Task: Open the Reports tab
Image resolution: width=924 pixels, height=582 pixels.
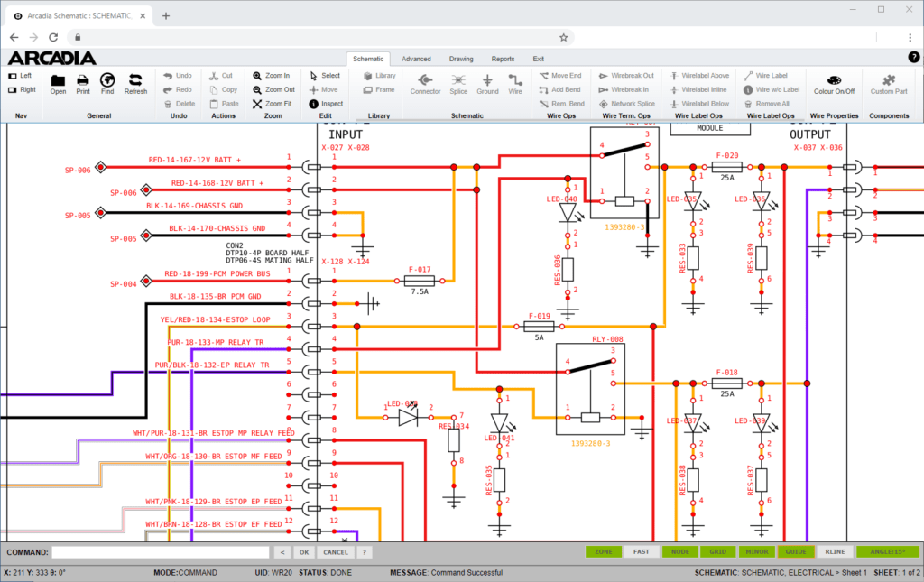Action: click(503, 59)
